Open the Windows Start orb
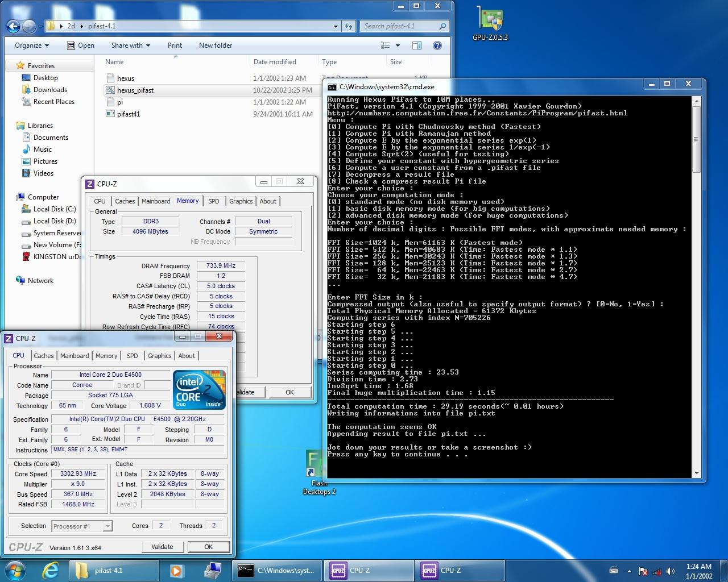Image resolution: width=728 pixels, height=582 pixels. [15, 570]
